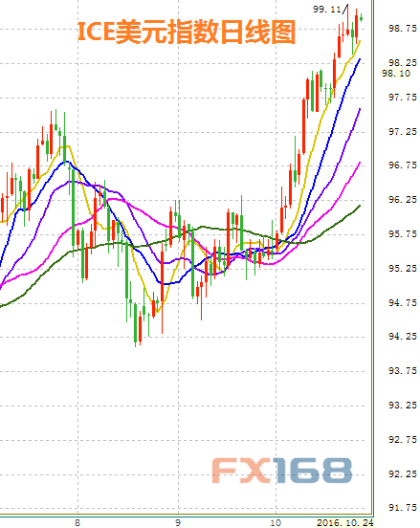Click the 2016.10.24 date label

tap(344, 522)
